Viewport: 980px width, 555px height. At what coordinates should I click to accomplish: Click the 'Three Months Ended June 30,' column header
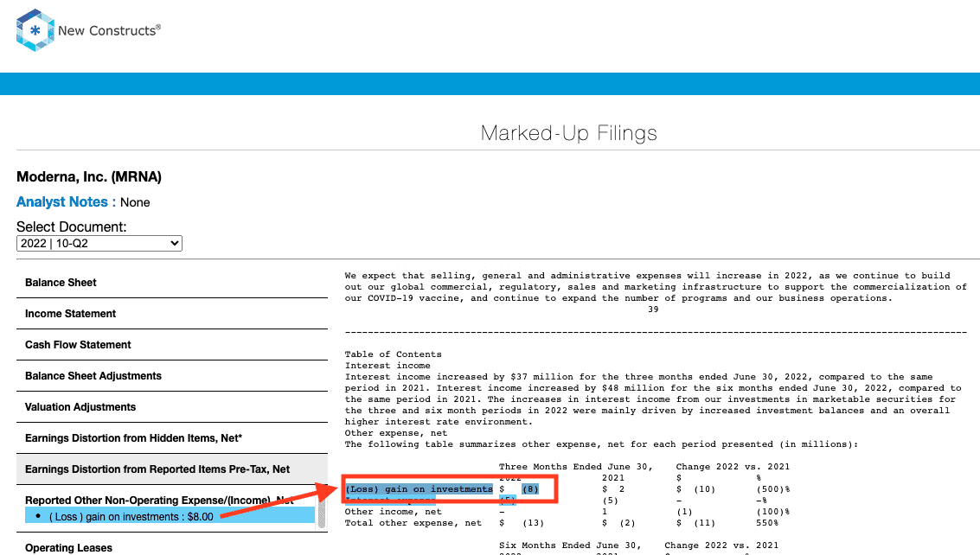pos(575,467)
